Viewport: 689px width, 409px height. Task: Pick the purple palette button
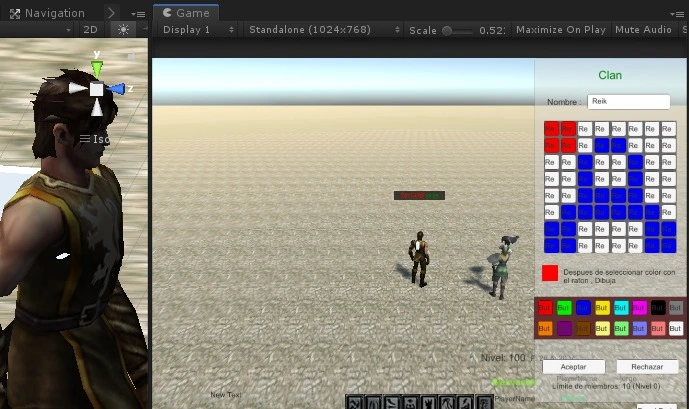564,328
